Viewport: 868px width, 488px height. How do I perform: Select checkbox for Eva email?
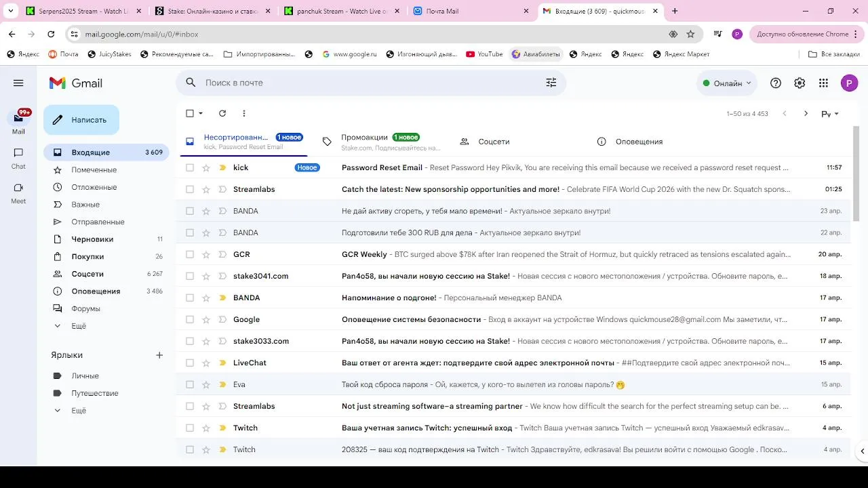tap(190, 384)
